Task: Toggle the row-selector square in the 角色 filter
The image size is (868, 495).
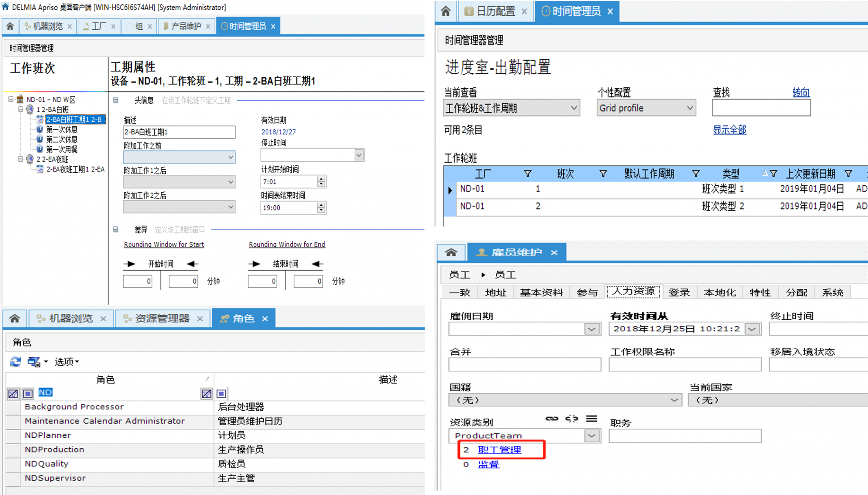Action: 28,394
